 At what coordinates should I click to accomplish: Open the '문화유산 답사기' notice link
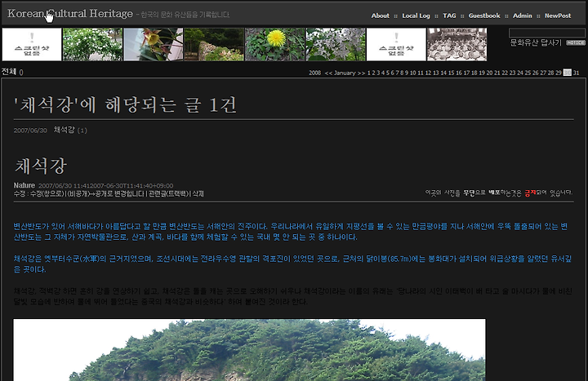pyautogui.click(x=536, y=42)
